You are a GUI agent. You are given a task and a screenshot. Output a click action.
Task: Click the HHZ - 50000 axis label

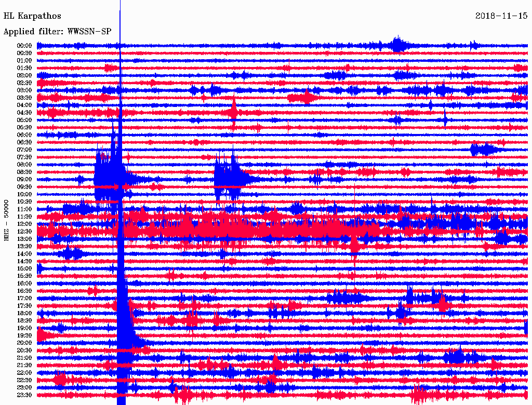click(6, 221)
